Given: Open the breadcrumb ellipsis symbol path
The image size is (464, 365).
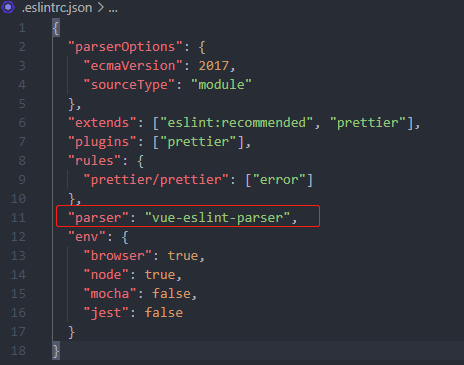Looking at the screenshot, I should tap(113, 8).
